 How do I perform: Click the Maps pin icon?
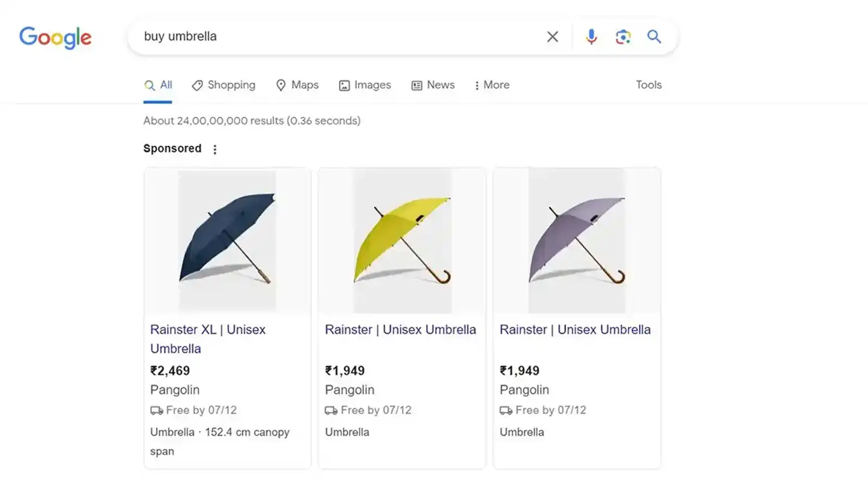[x=281, y=85]
